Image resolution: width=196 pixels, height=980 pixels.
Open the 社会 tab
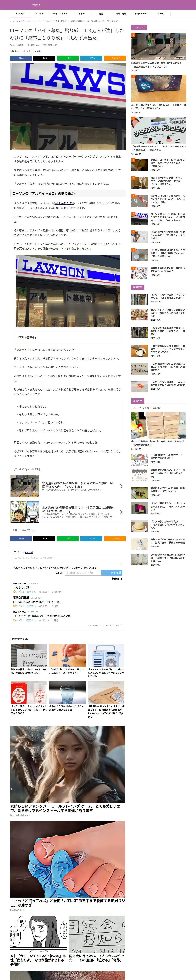click(101, 14)
